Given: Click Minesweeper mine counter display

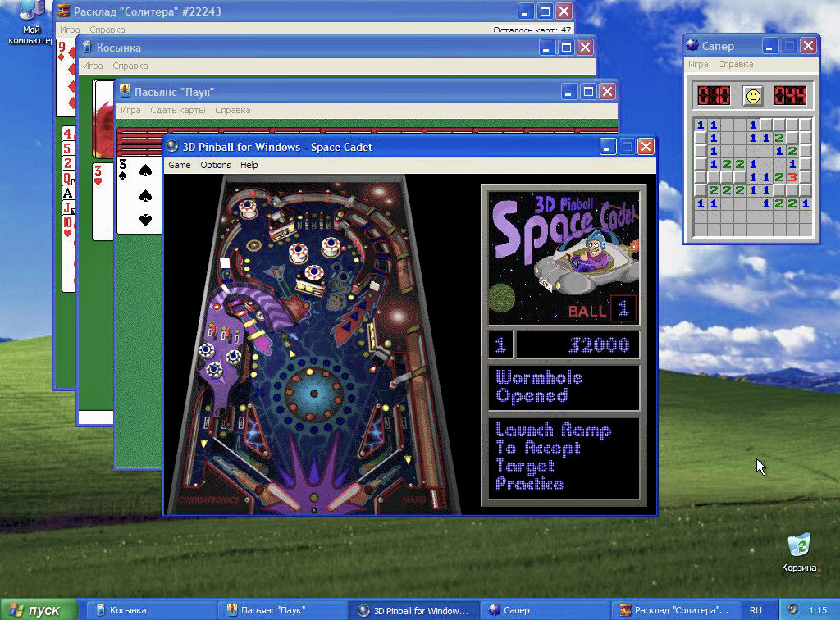Looking at the screenshot, I should 713,97.
